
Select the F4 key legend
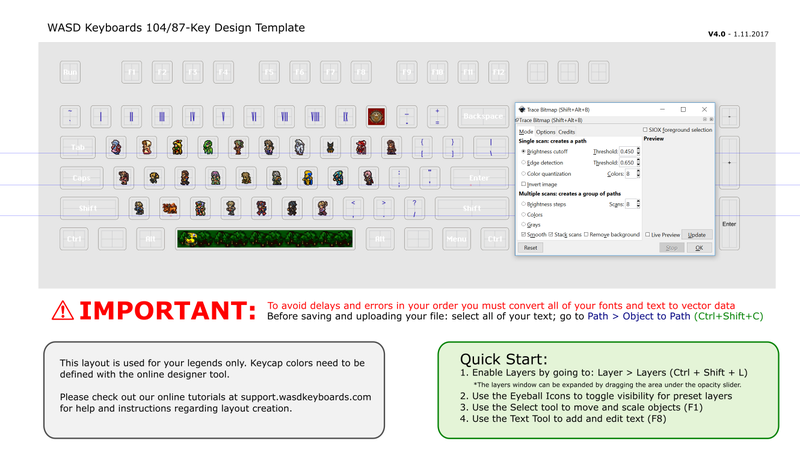coord(223,72)
